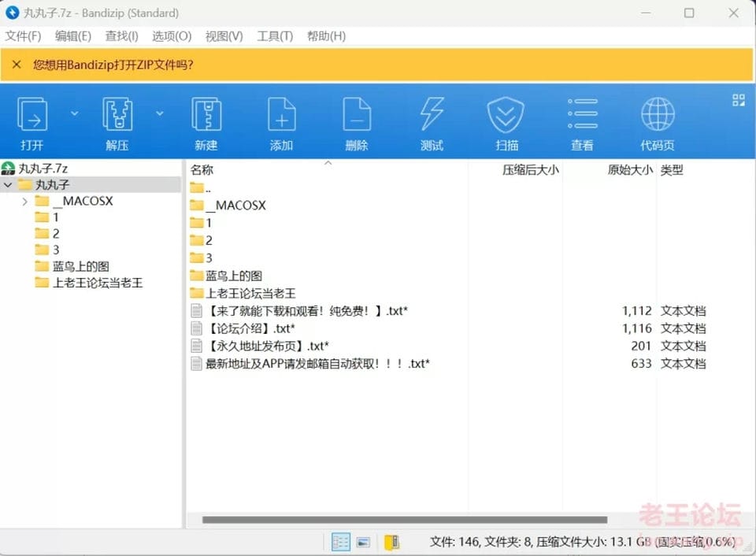Collapse the 丸丸子 folder tree node
The width and height of the screenshot is (756, 556).
(x=8, y=185)
